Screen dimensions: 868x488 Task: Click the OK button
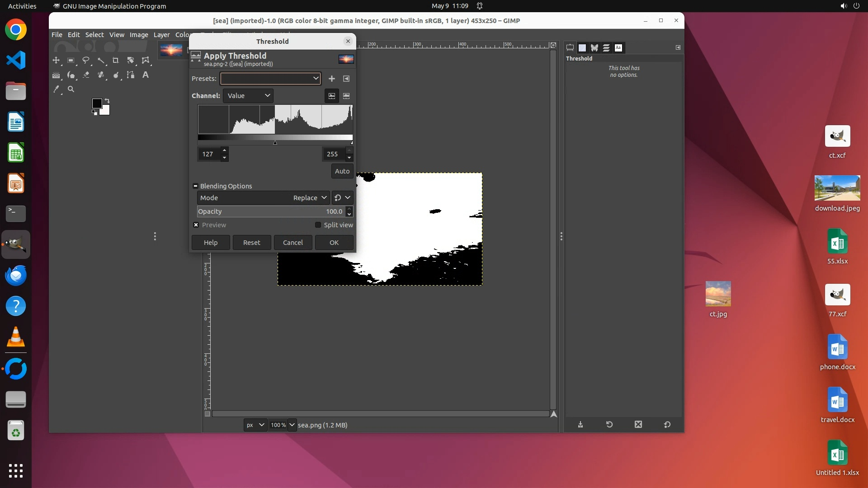click(334, 243)
